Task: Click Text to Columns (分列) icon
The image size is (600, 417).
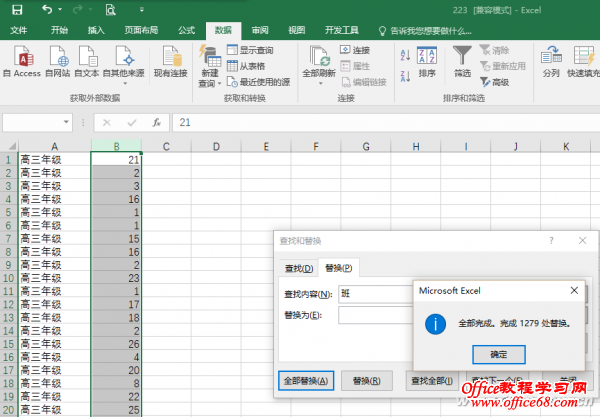Action: point(551,60)
